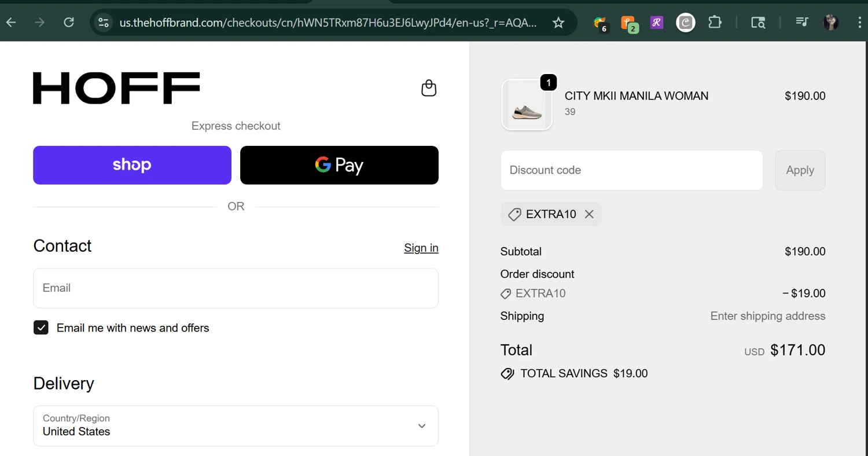This screenshot has height=456, width=868.
Task: Click CITY MKII MANILA WOMAN product name
Action: coord(637,96)
